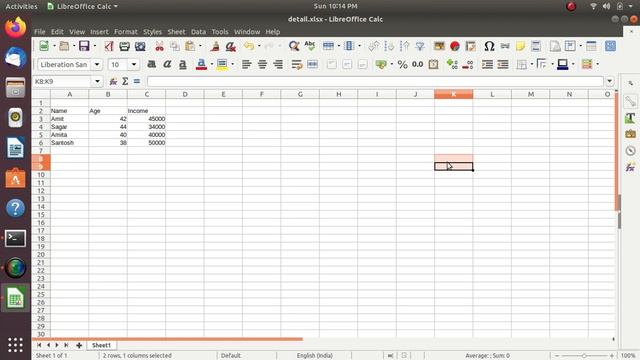The image size is (640, 360).
Task: Click the Insert Image icon
Action: [439, 46]
